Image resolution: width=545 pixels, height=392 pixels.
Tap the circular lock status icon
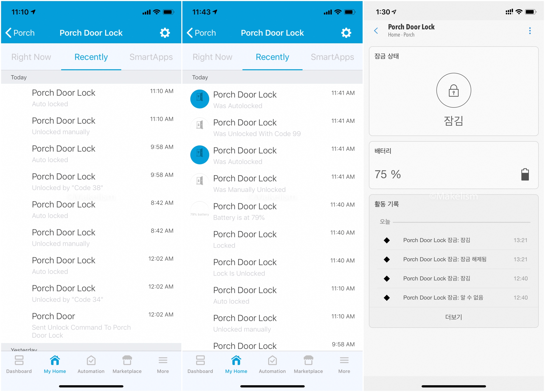453,90
